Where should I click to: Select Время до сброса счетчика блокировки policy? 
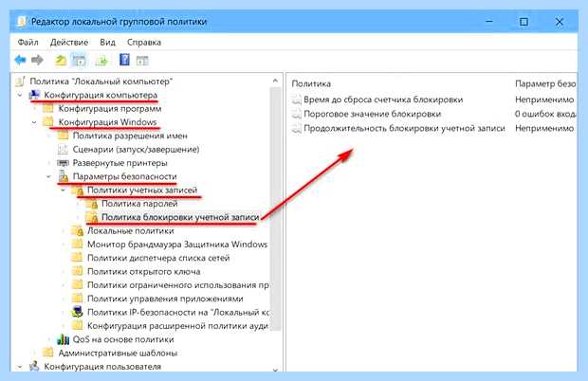383,100
